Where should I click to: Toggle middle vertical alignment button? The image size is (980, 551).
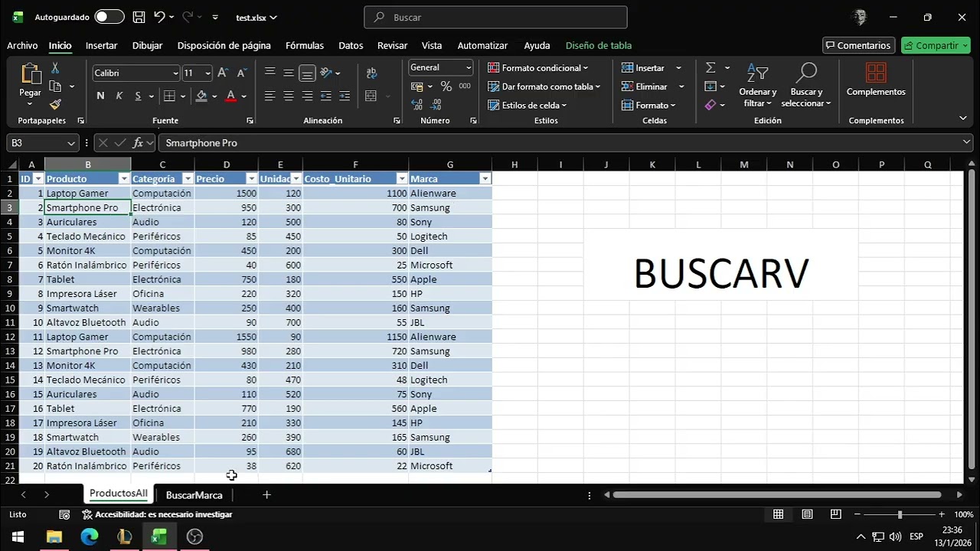tap(289, 73)
